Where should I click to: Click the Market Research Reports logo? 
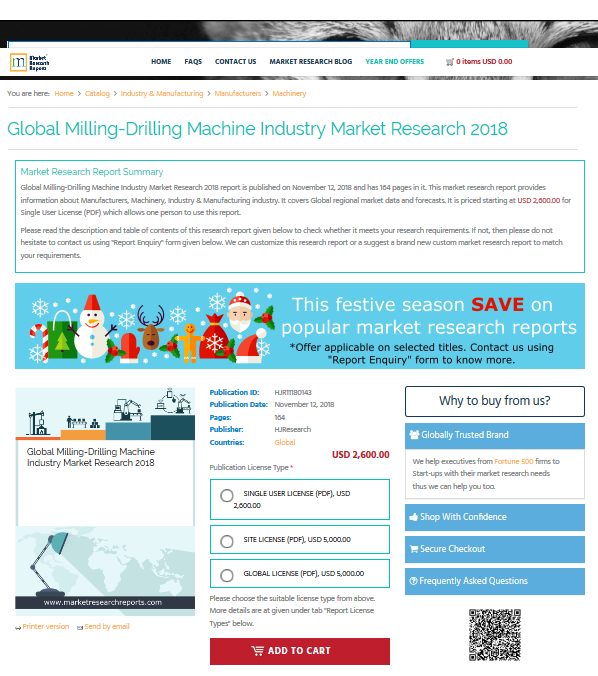29,63
